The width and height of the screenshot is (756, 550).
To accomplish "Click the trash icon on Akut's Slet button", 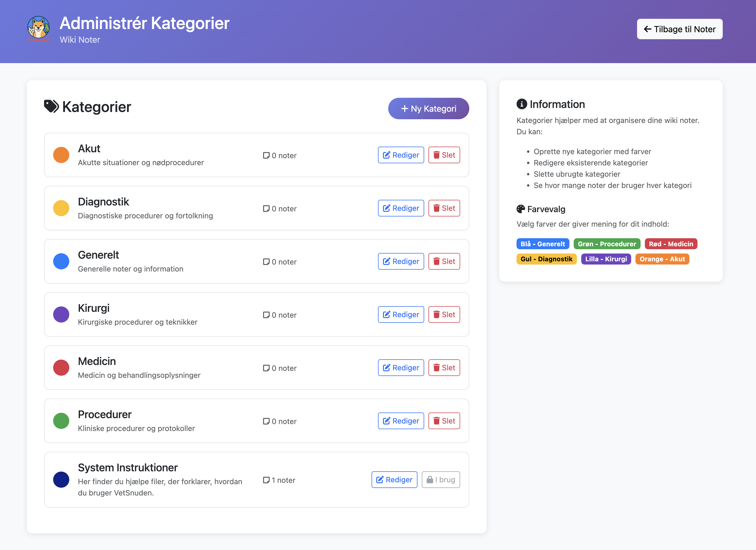I will click(437, 155).
